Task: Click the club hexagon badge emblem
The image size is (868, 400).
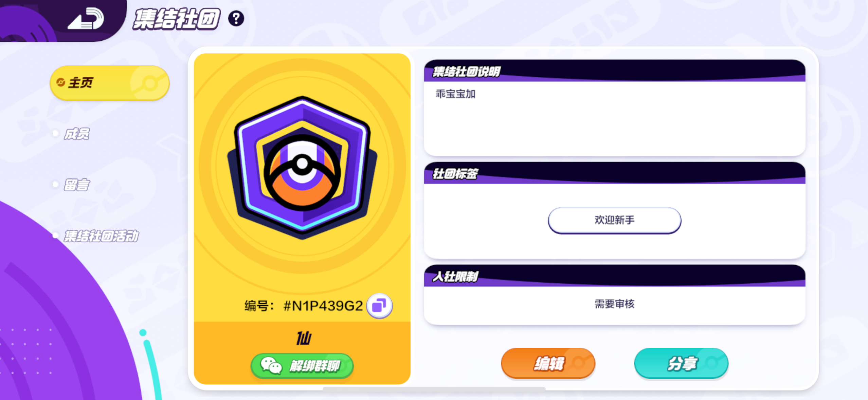Action: pyautogui.click(x=302, y=168)
